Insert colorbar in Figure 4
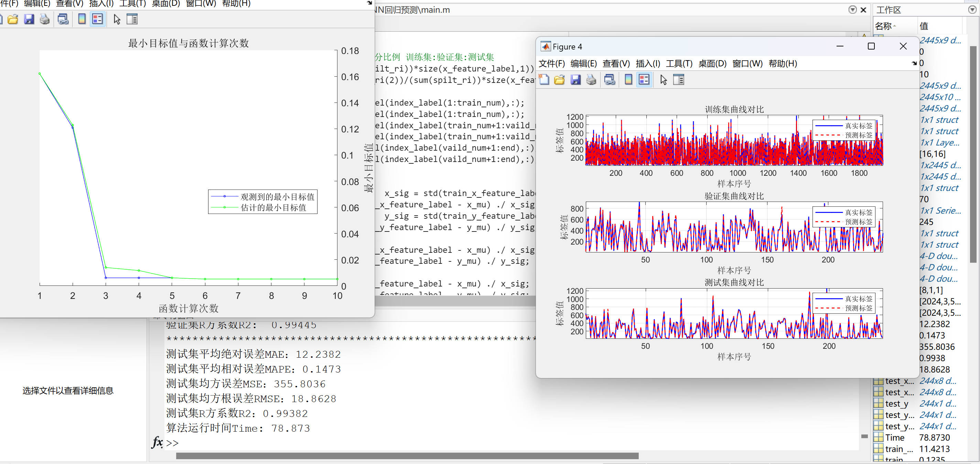The height and width of the screenshot is (464, 980). (x=628, y=79)
